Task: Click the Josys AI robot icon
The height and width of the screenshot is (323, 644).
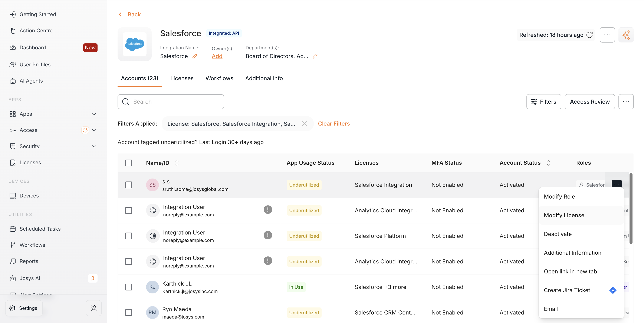Action: [13, 278]
